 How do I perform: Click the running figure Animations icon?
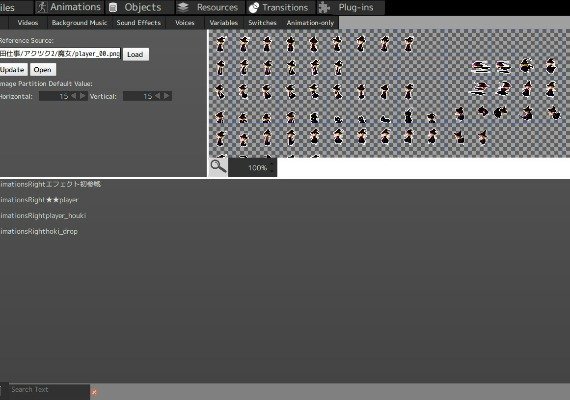tap(42, 7)
